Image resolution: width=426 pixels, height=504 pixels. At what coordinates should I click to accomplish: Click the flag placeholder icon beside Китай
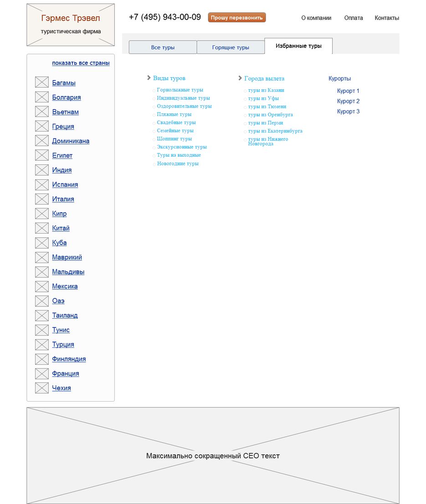(42, 228)
